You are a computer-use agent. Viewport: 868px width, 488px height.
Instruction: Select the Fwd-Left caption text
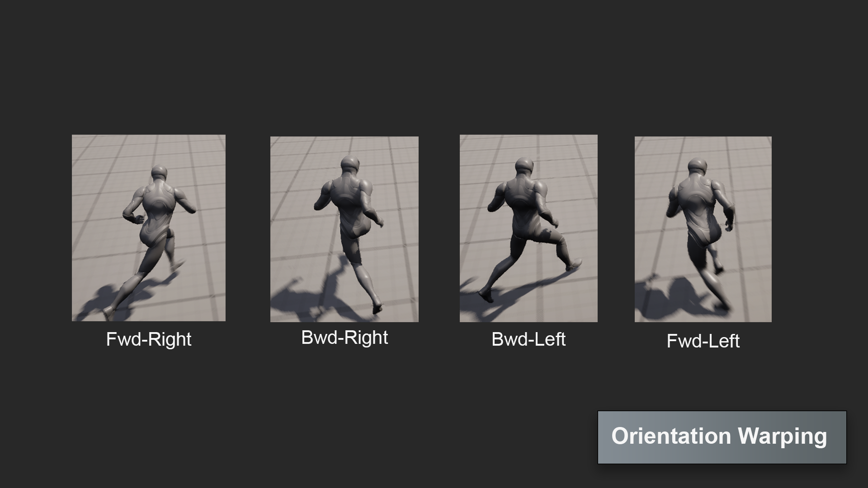pyautogui.click(x=703, y=341)
